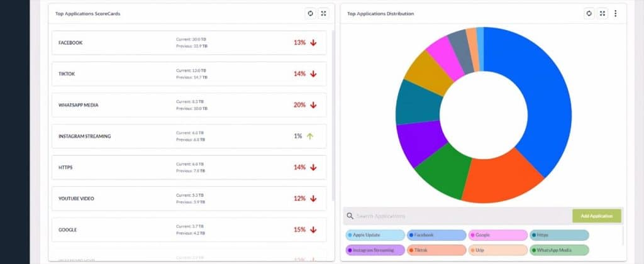This screenshot has width=644, height=264.
Task: Toggle the Instagram Streaming legend chip
Action: tap(375, 250)
